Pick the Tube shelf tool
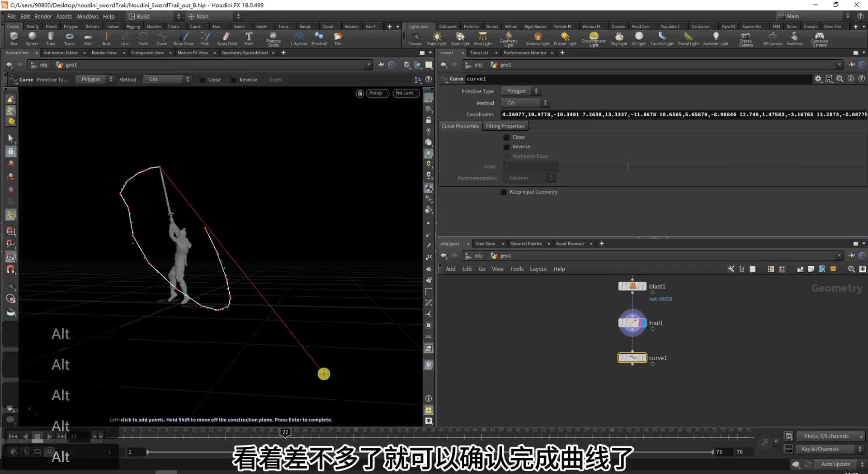Viewport: 868px width, 474px height. click(51, 38)
